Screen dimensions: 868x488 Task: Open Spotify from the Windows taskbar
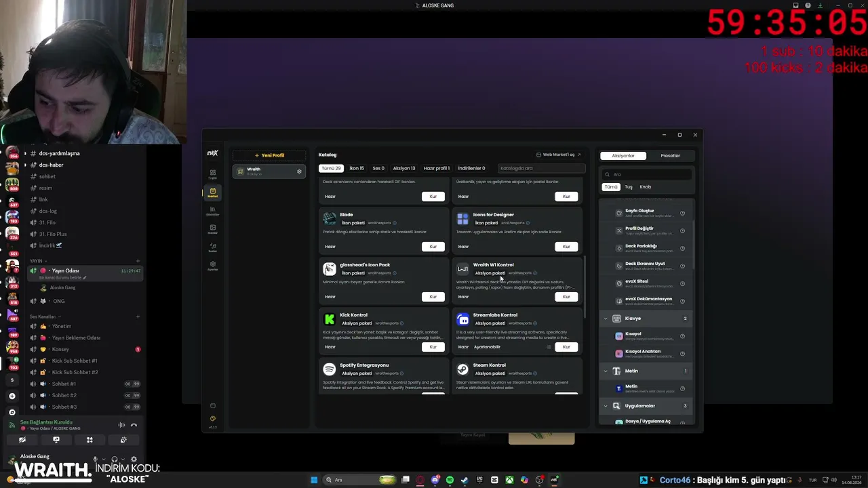pyautogui.click(x=450, y=480)
